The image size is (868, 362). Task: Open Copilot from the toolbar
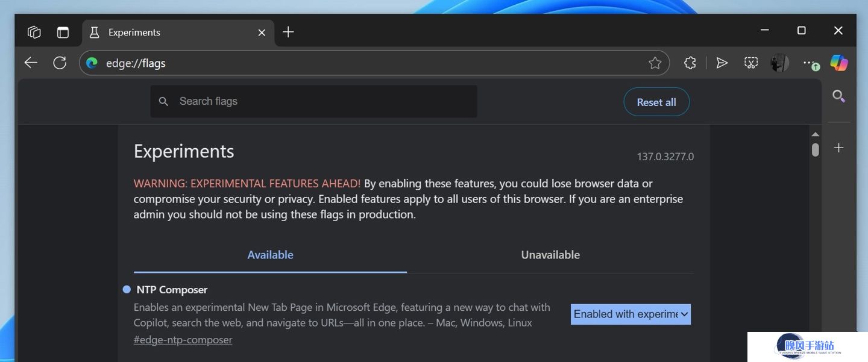(x=838, y=63)
